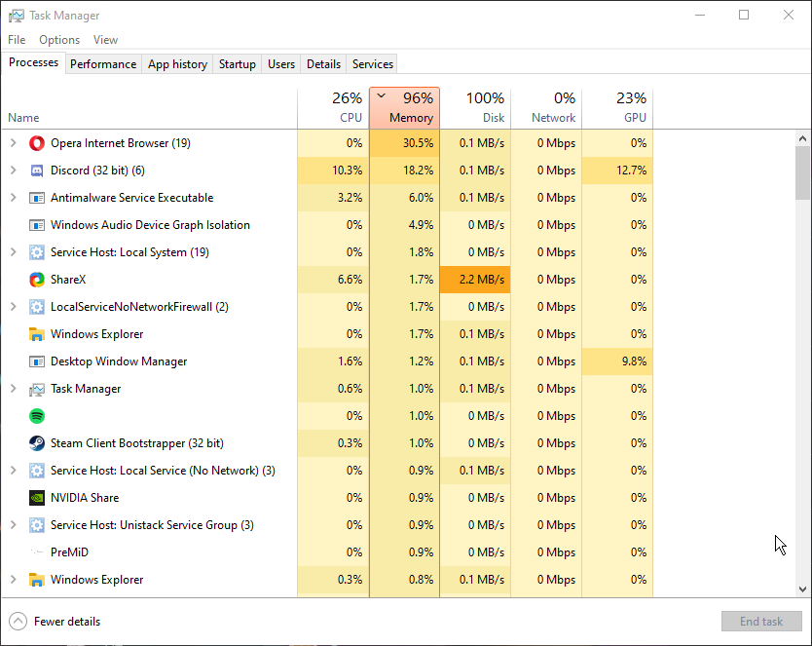
Task: Click the PreMiD process icon
Action: tap(37, 552)
